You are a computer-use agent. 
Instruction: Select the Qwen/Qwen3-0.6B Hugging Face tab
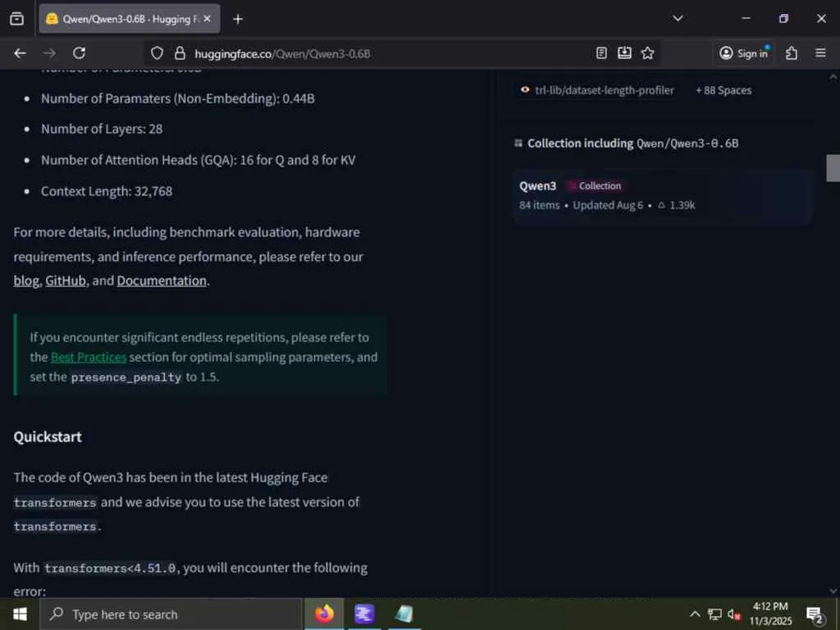[129, 19]
